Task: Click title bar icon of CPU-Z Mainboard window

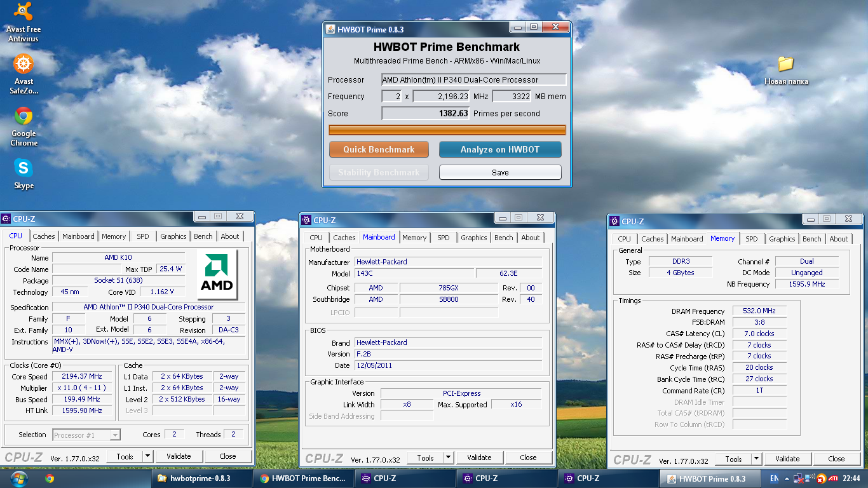Action: point(307,220)
